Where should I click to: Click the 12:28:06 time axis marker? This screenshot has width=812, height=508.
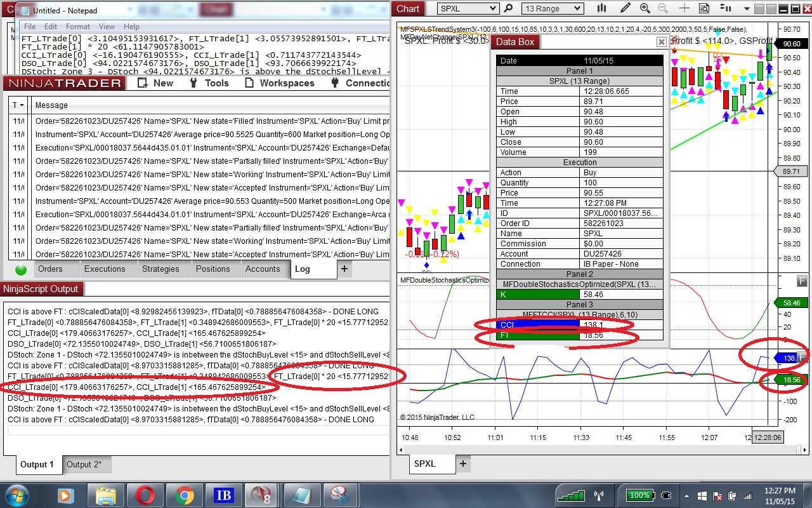tap(767, 438)
